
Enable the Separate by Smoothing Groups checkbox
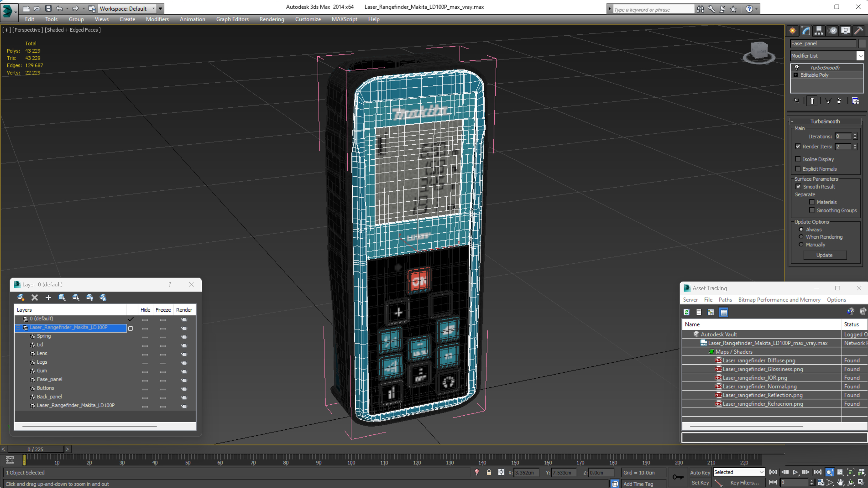pos(812,210)
